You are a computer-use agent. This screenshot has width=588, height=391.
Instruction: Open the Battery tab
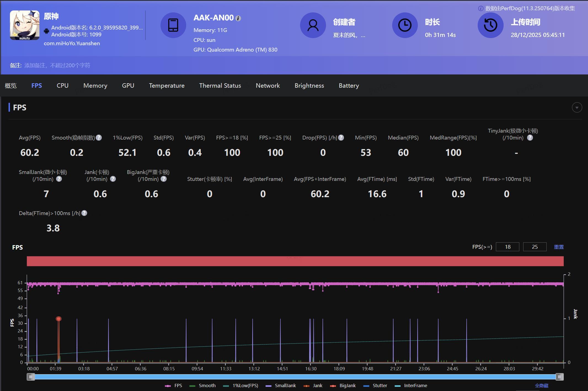coord(349,86)
